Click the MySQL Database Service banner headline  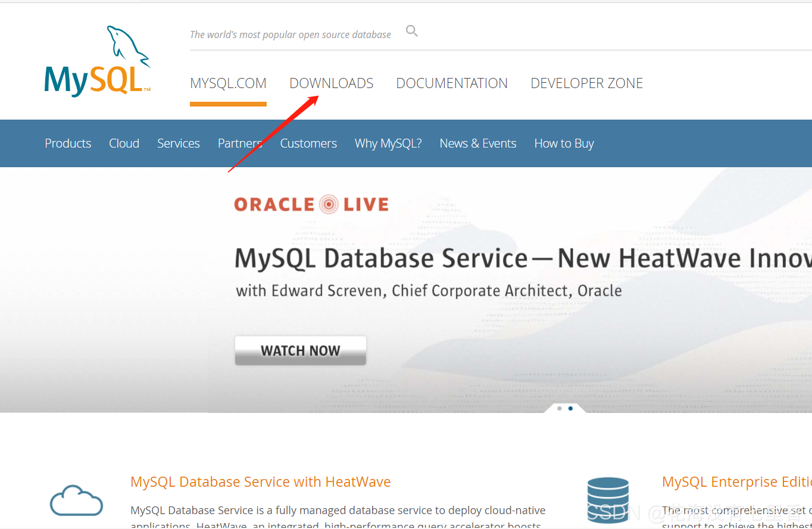(523, 258)
